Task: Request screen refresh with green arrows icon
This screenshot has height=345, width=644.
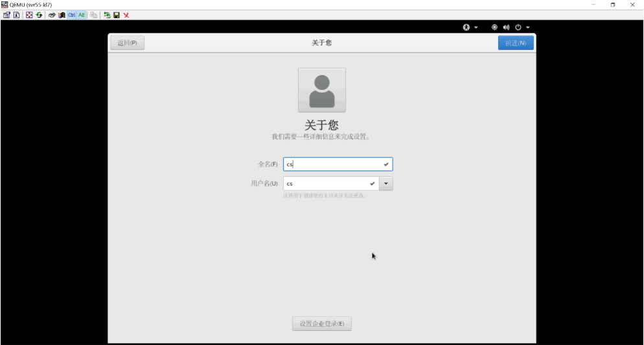Action: click(39, 15)
